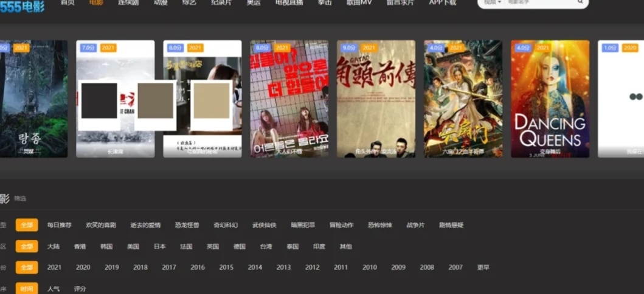Open the Korean 大人们不懂 movie poster
The image size is (644, 294).
tap(289, 99)
